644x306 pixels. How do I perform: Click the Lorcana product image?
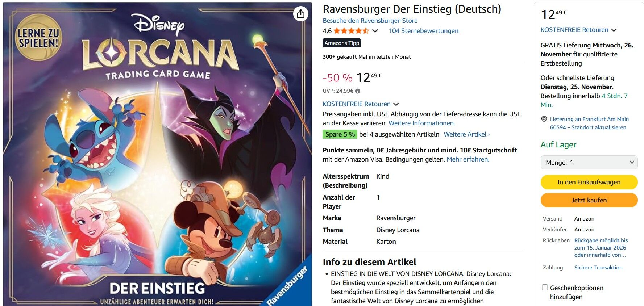(157, 154)
